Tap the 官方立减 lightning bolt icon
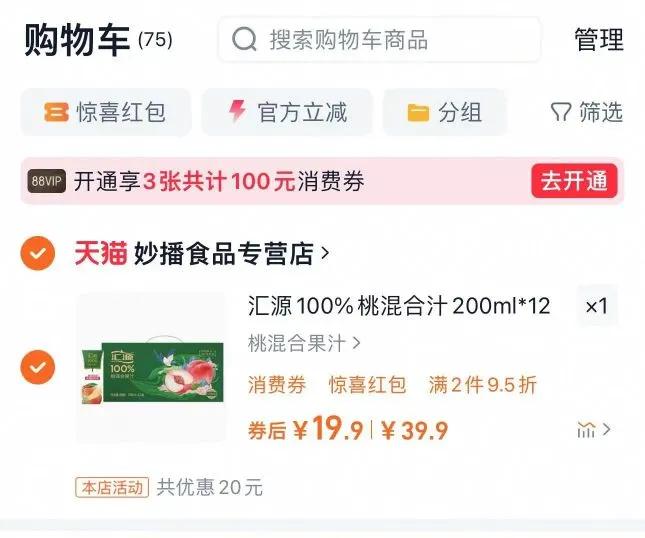Screen dimensions: 645x538 [237, 111]
